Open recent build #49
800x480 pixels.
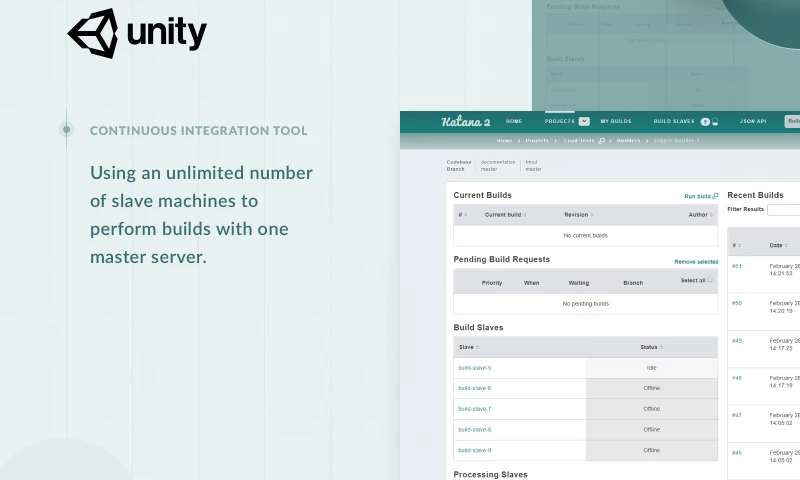pos(737,341)
